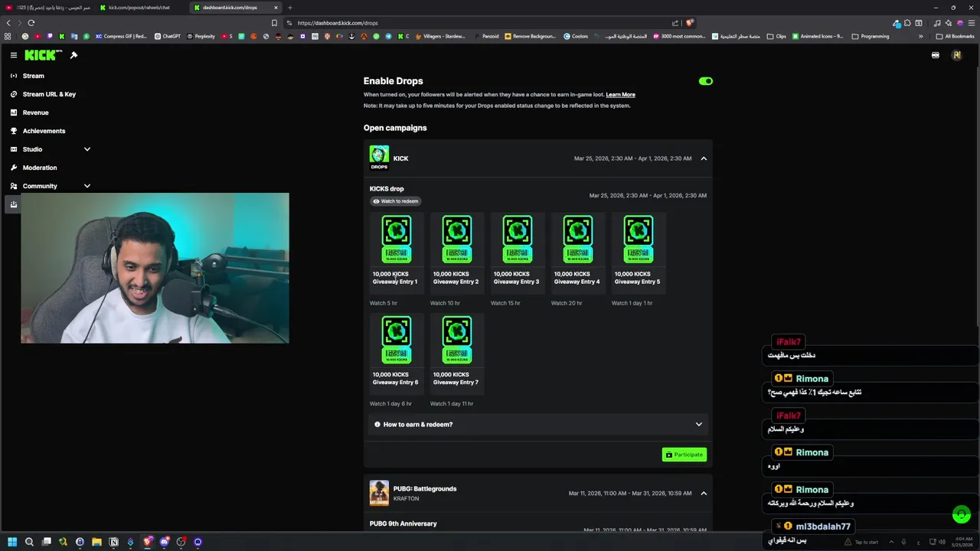Image resolution: width=980 pixels, height=551 pixels.
Task: Select the Giveaway Entry 6 drop image
Action: [x=397, y=340]
